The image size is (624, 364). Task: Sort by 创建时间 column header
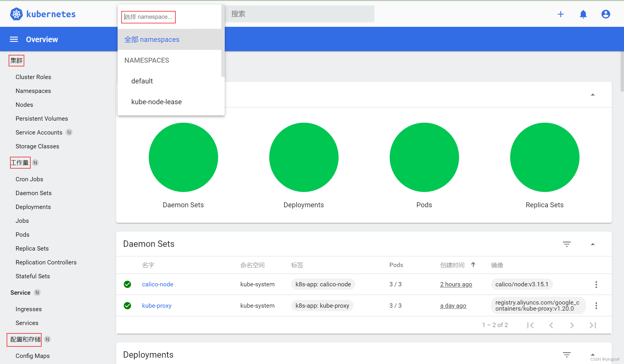coord(452,265)
